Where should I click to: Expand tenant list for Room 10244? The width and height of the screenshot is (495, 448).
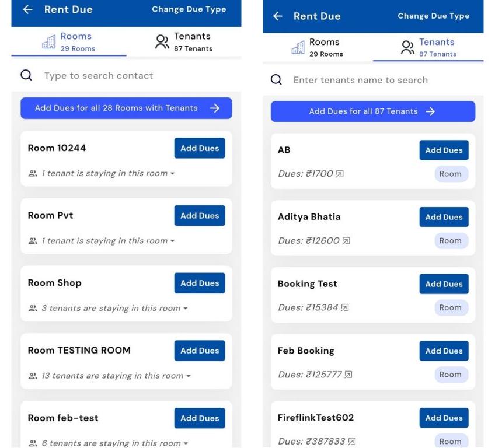point(172,174)
